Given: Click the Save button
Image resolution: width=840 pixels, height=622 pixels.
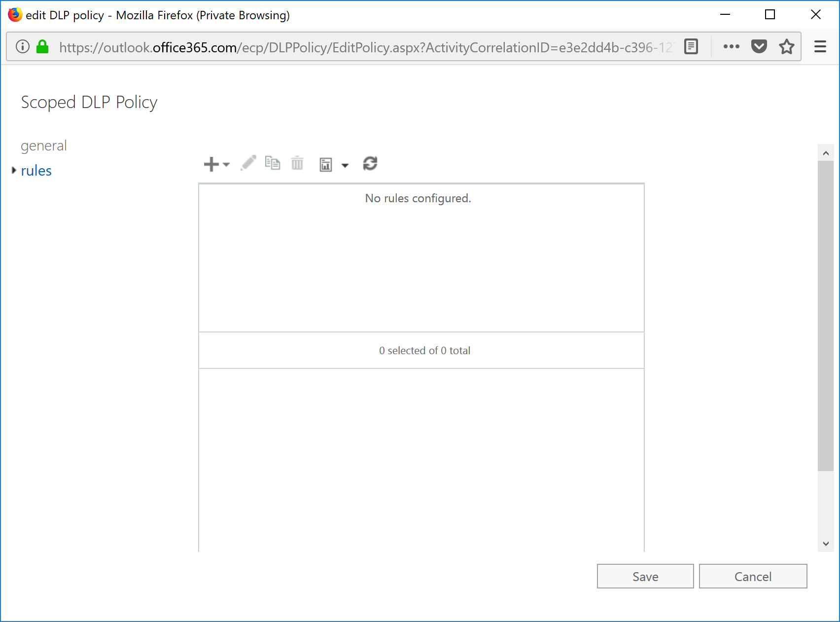Looking at the screenshot, I should (x=645, y=576).
